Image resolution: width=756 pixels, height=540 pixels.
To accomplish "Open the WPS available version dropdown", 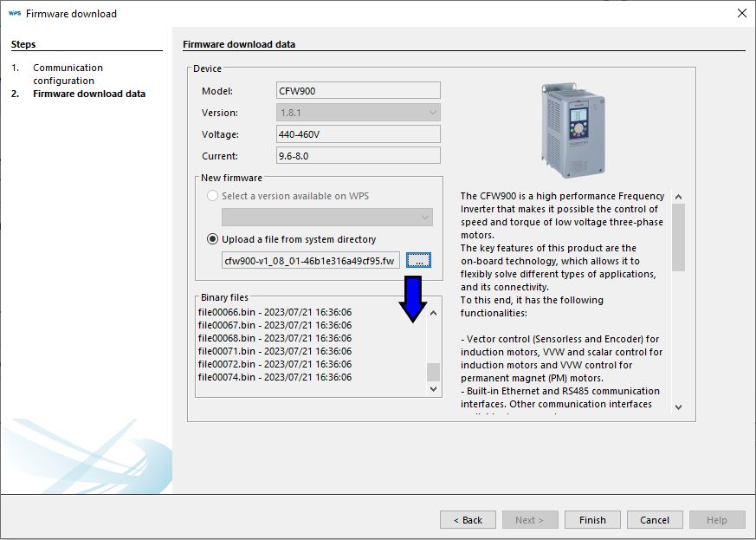I will [327, 218].
